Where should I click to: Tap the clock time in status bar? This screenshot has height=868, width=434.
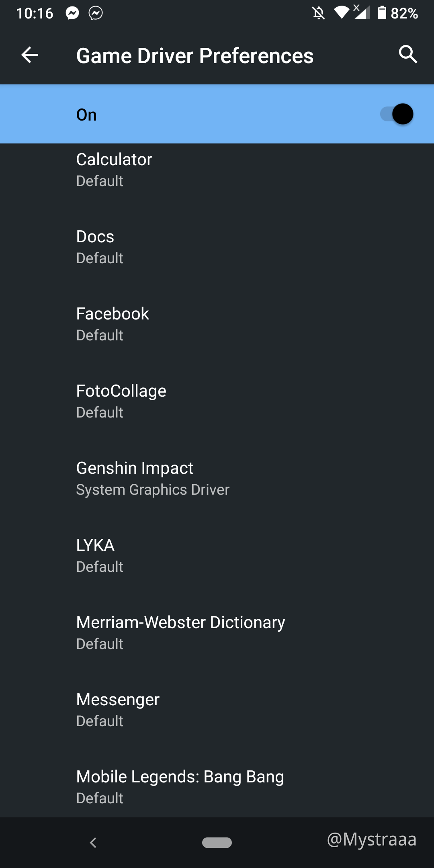[35, 13]
